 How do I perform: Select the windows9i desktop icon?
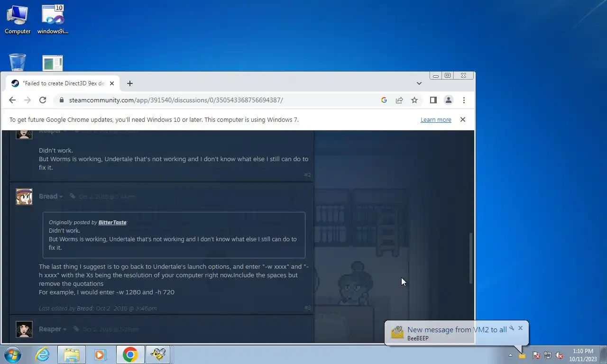(53, 20)
